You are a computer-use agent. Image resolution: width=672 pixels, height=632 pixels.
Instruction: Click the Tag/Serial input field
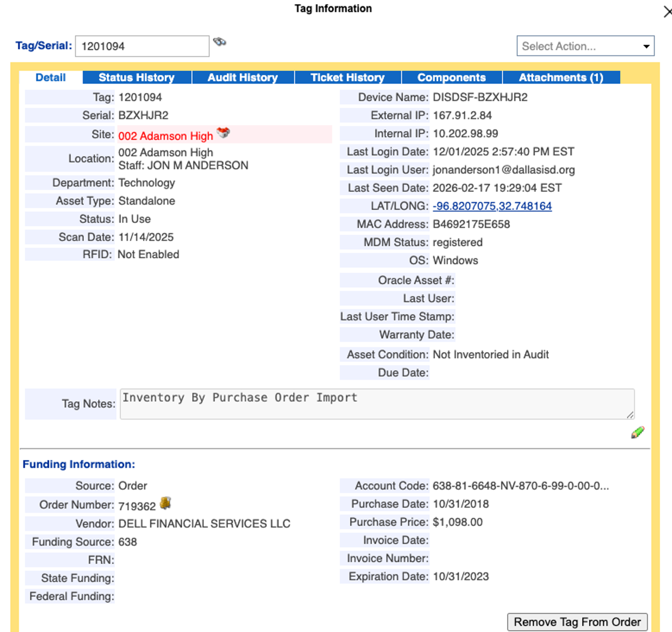click(x=142, y=46)
